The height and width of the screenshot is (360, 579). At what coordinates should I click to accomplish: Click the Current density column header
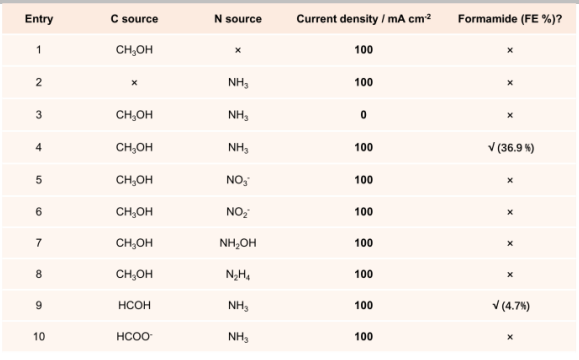tap(363, 19)
